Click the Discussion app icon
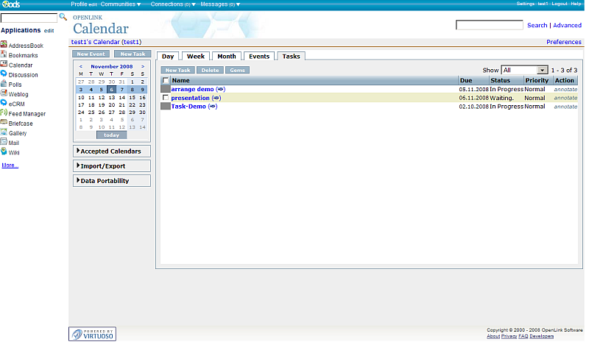Viewport: 589px width, 364px height. (4, 74)
